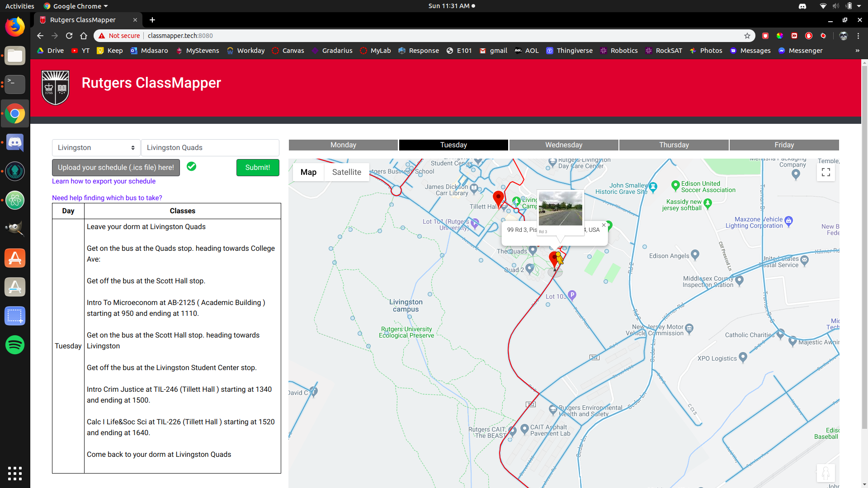Screen dimensions: 868x488
Task: Click the Lot 105 parking marker
Action: (x=572, y=295)
